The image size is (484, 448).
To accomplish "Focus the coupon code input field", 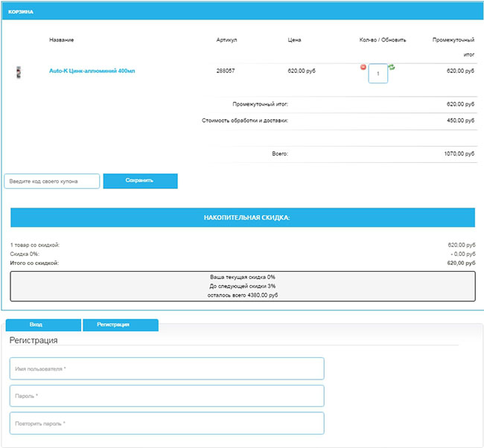I will (x=52, y=181).
